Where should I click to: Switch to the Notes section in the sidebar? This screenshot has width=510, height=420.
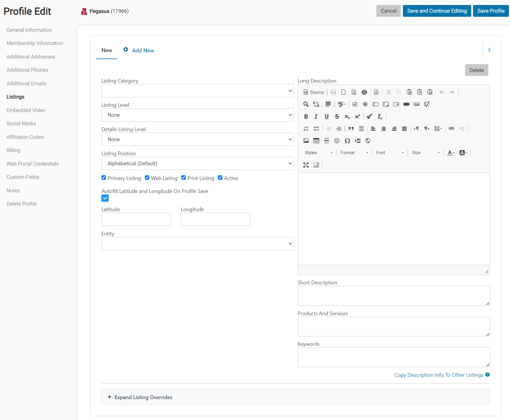coord(13,190)
